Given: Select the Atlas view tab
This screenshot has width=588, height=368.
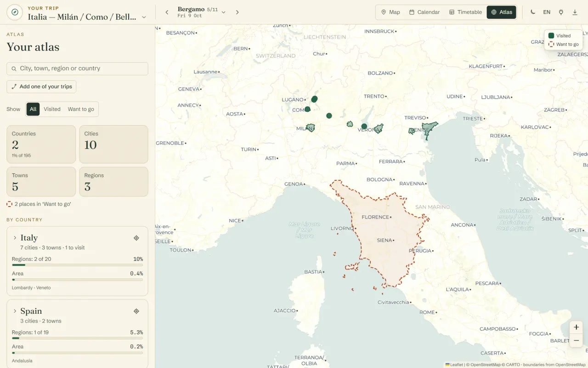Looking at the screenshot, I should pos(502,12).
